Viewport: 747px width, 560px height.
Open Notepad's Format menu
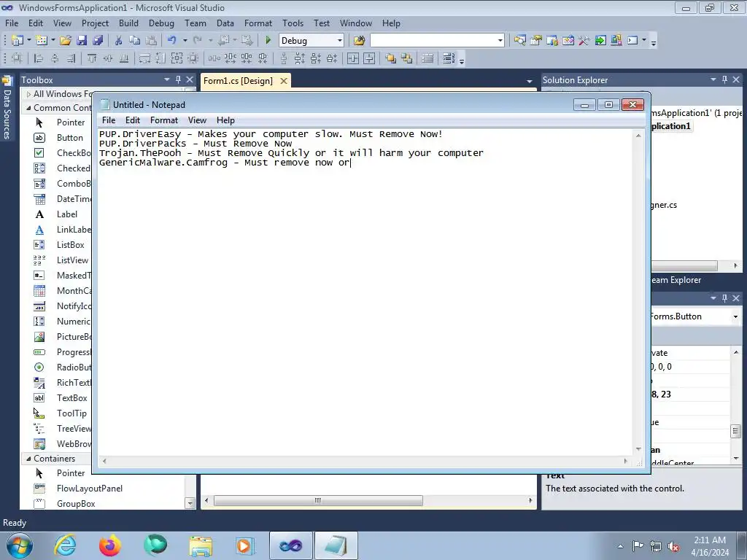point(164,120)
